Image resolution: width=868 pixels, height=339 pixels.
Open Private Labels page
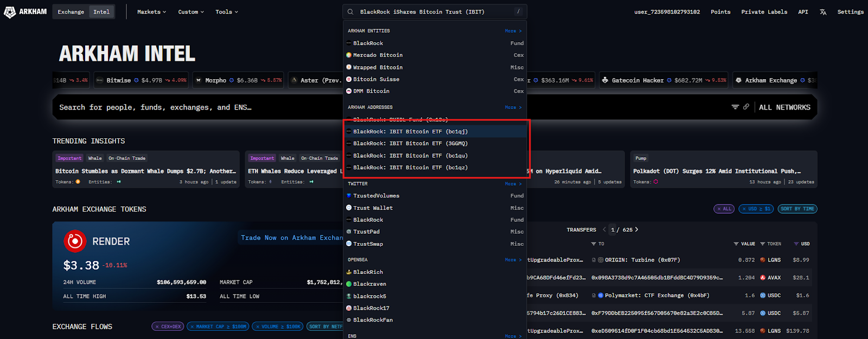tap(764, 12)
